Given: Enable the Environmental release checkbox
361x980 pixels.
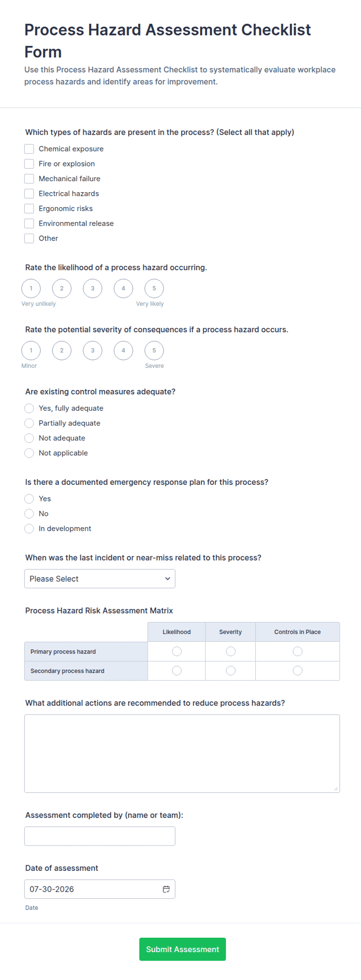Looking at the screenshot, I should (x=29, y=223).
